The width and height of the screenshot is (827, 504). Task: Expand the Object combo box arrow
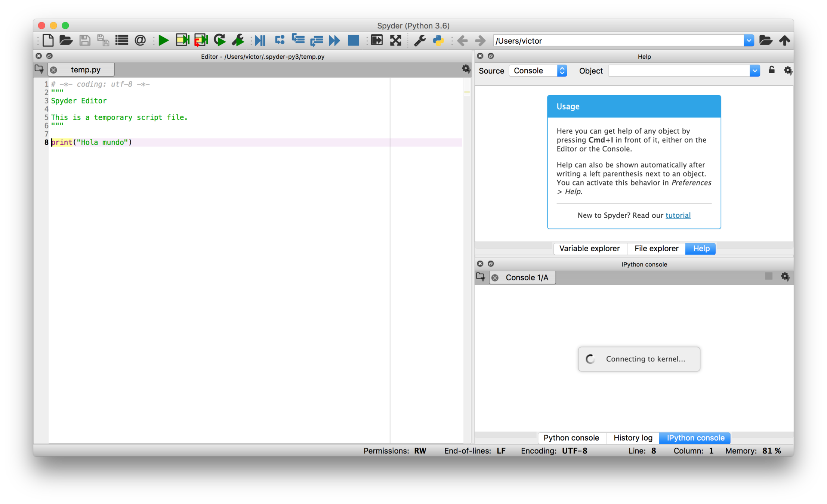pyautogui.click(x=755, y=71)
